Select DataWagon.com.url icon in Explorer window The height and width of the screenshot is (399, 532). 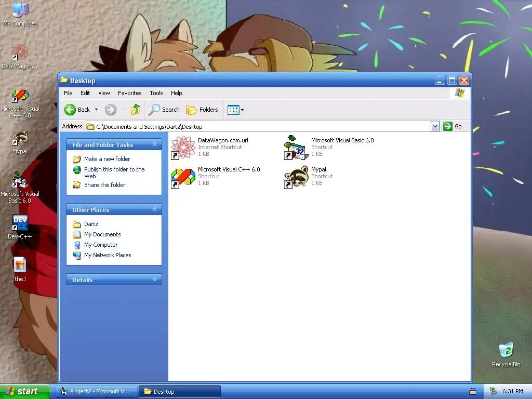183,147
